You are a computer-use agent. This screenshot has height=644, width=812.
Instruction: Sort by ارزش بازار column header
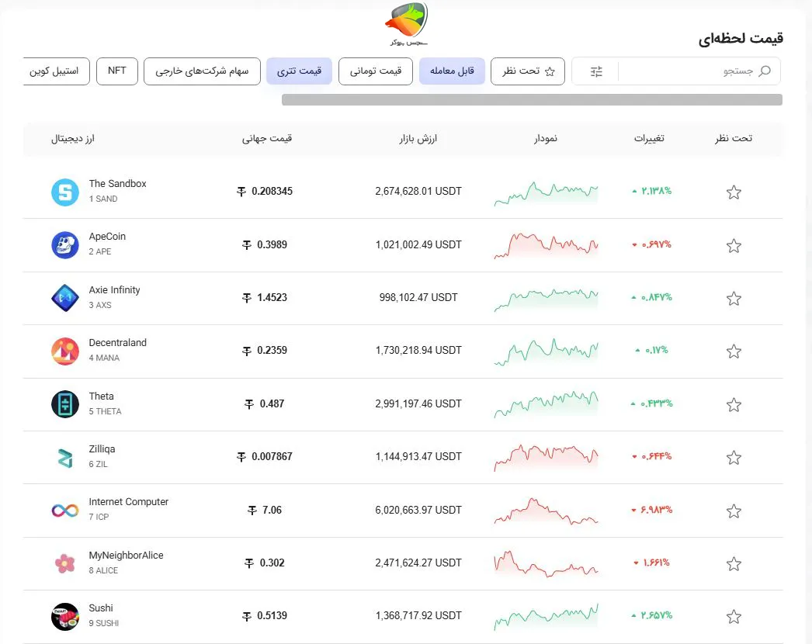[x=418, y=139]
